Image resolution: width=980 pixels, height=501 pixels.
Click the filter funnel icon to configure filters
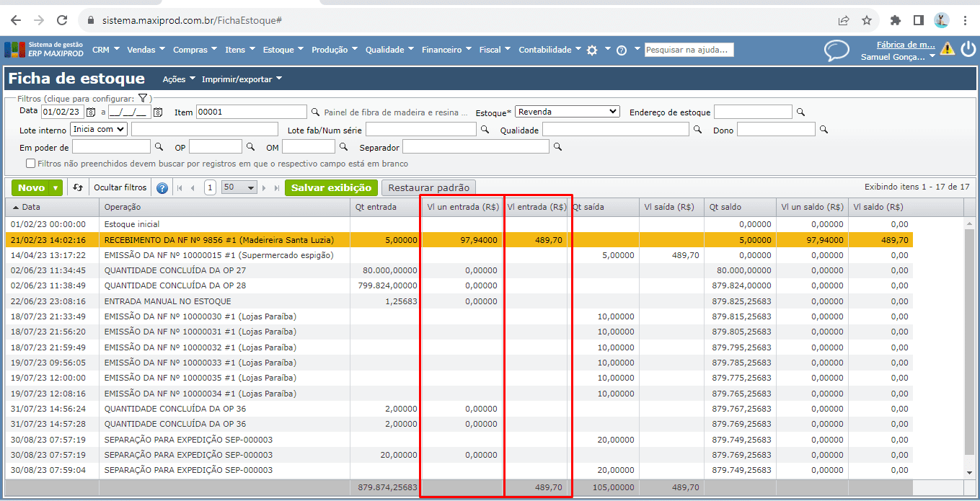coord(143,98)
